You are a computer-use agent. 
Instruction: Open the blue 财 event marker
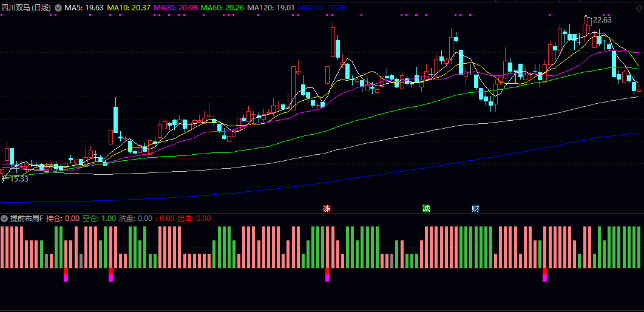(476, 209)
